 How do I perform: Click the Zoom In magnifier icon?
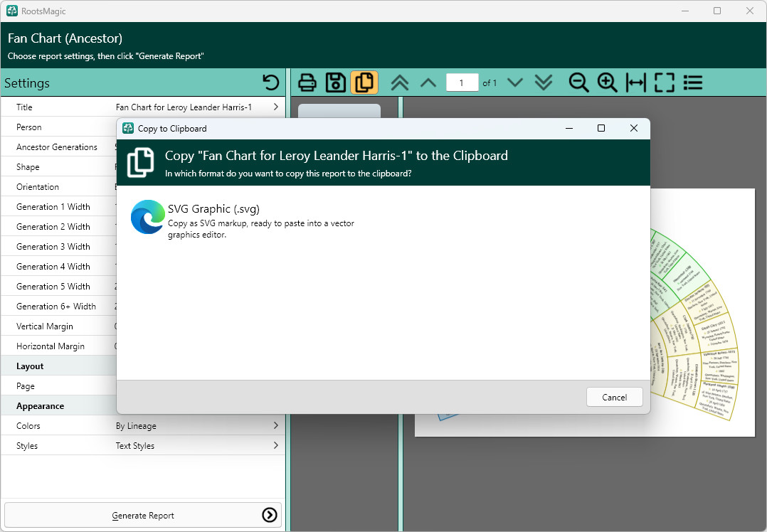click(607, 83)
